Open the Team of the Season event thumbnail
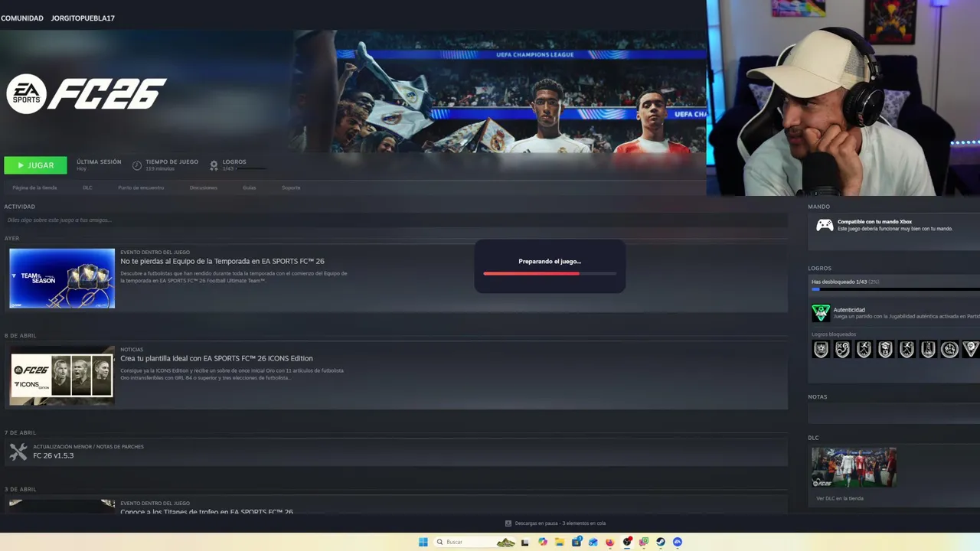The height and width of the screenshot is (551, 980). coord(62,279)
